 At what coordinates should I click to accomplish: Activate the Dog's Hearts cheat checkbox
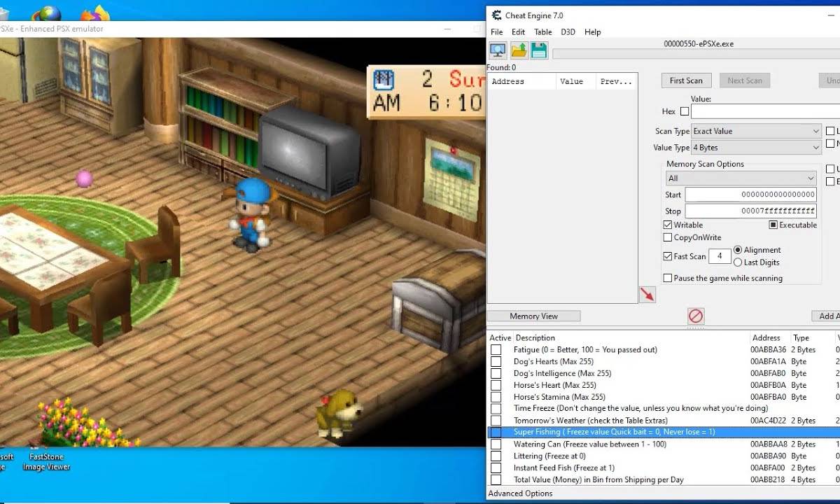tap(496, 362)
